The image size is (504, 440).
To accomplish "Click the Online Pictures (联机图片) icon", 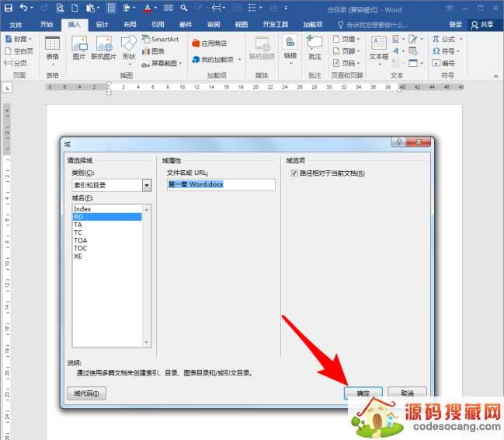I will 103,48.
